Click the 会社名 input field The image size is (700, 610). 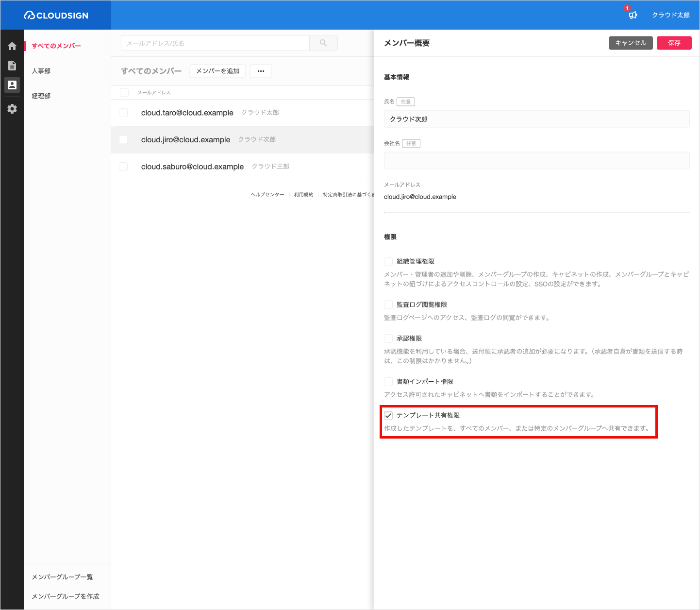click(537, 160)
